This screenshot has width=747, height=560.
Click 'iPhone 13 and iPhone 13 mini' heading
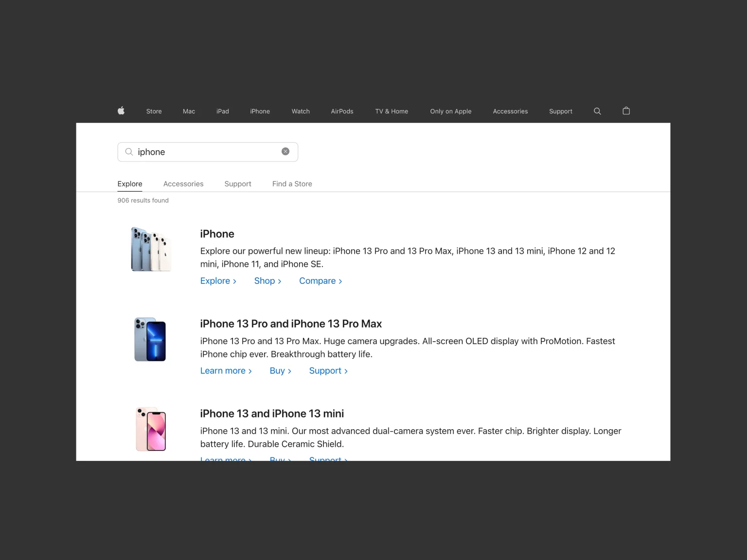[x=272, y=414]
